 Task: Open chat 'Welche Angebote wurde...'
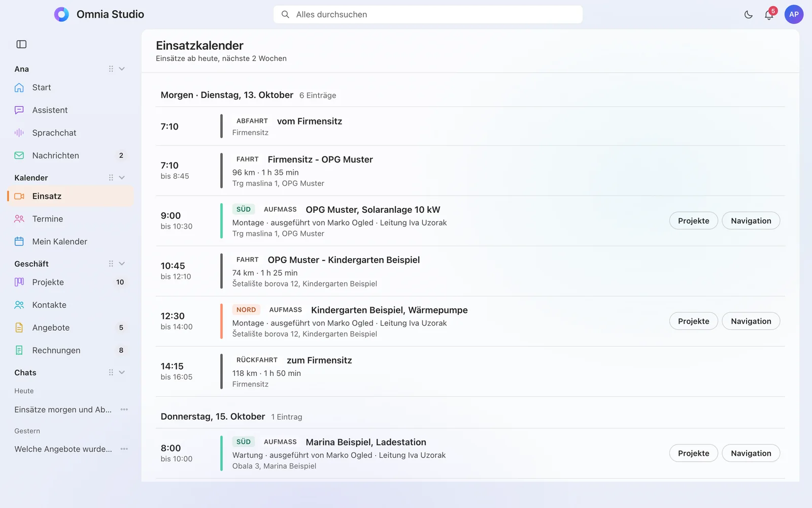point(63,449)
